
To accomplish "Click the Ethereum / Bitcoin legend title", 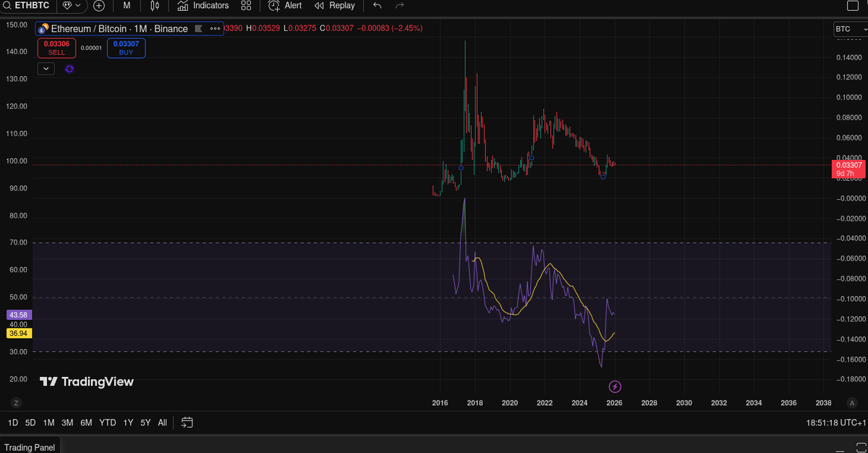I will (119, 29).
